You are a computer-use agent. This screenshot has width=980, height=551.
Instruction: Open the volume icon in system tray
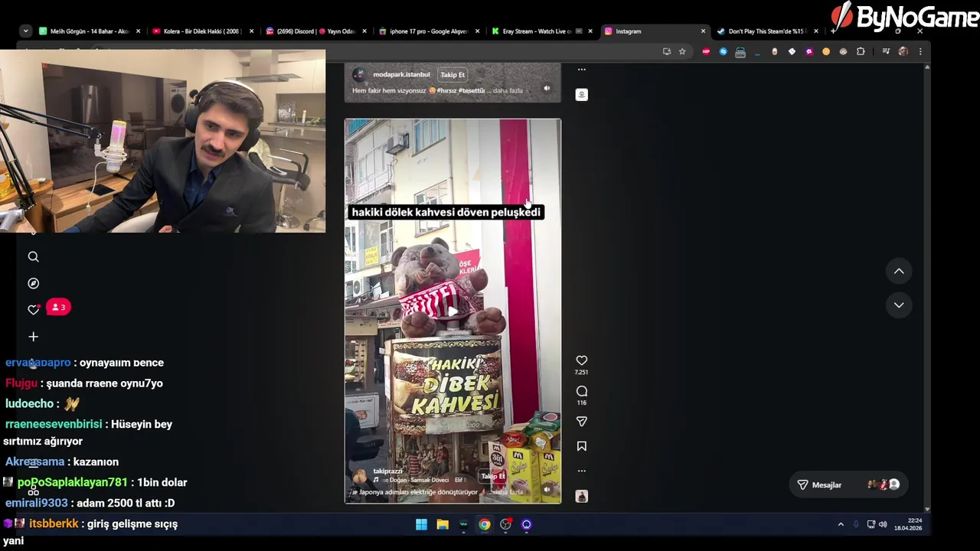tap(883, 524)
